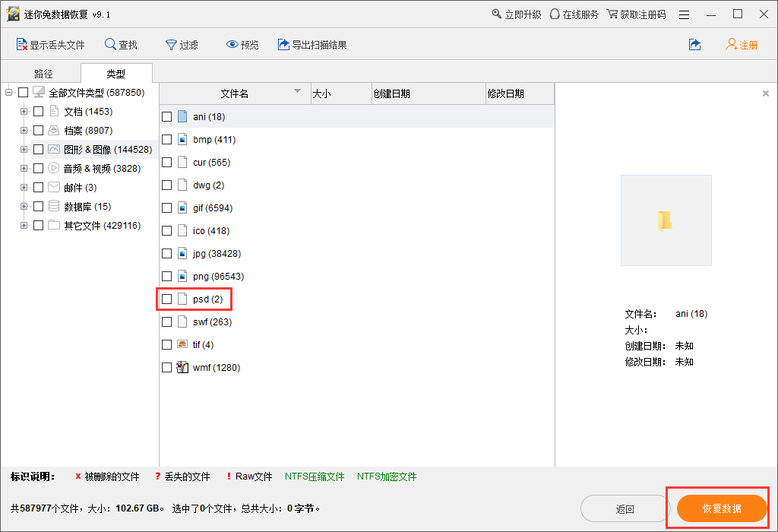This screenshot has height=532, width=778.
Task: Select the tif (4) row label
Action: (x=203, y=345)
